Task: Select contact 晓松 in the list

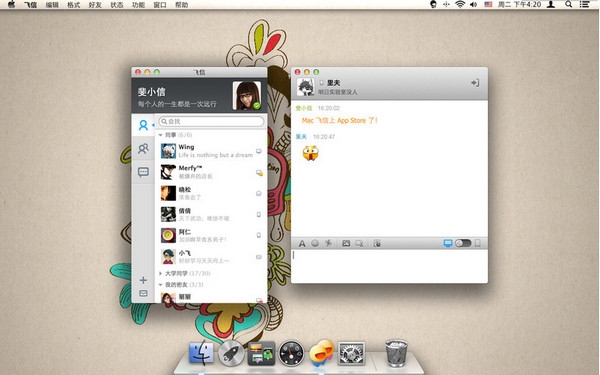Action: [211, 193]
